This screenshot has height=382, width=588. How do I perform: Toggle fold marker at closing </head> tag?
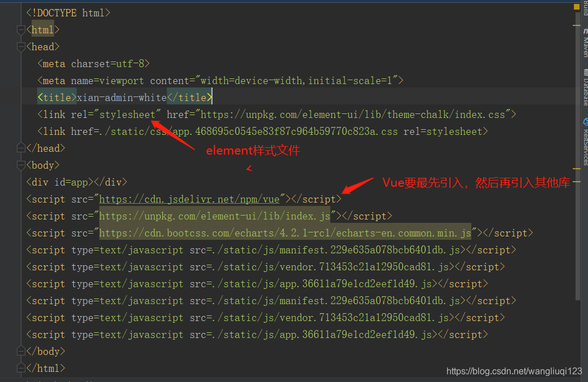(21, 148)
